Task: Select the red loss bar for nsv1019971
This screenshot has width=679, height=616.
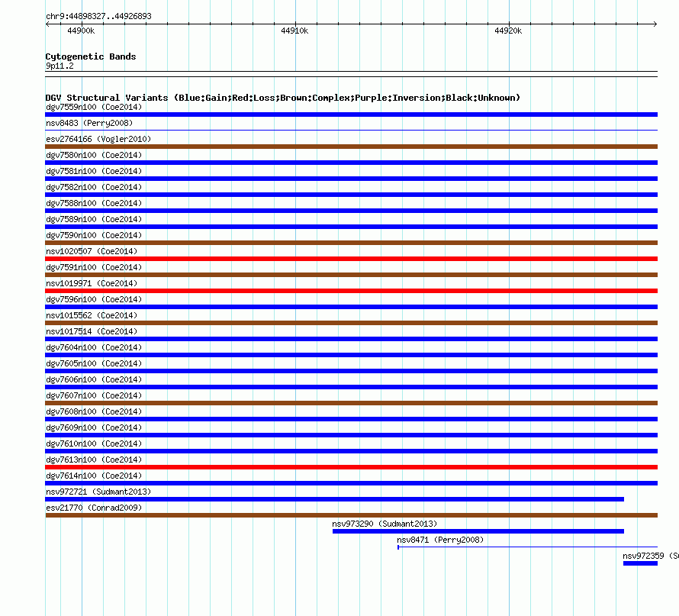Action: [351, 291]
